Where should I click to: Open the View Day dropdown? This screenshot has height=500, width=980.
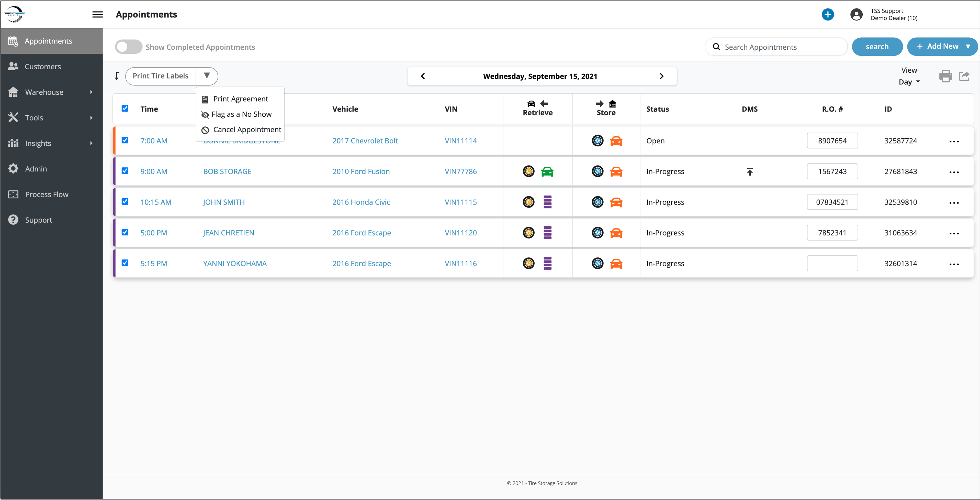[909, 82]
